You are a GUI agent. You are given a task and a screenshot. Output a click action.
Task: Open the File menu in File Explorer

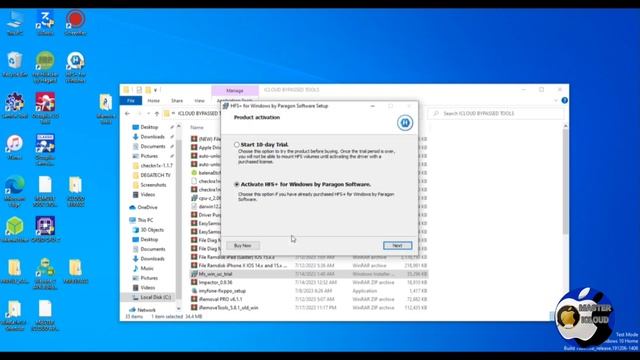pos(131,100)
